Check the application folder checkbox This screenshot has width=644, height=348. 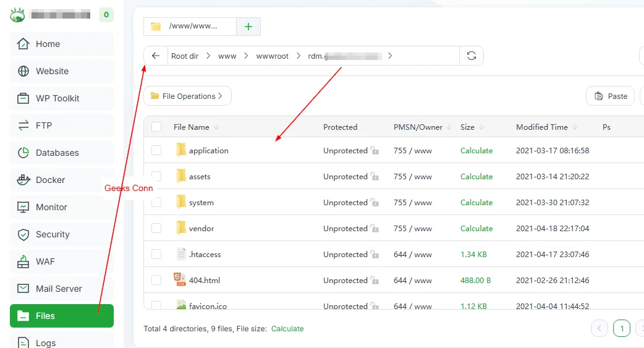pos(156,150)
